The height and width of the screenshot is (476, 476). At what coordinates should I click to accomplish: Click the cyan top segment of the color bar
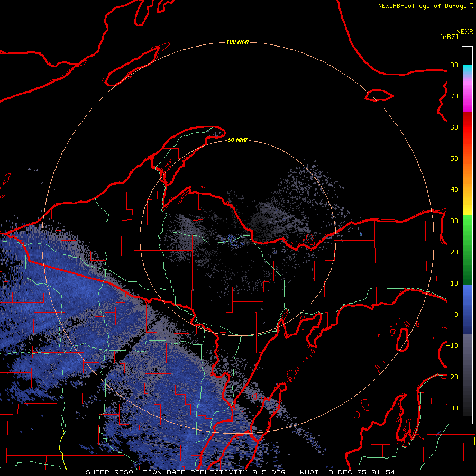pyautogui.click(x=467, y=70)
